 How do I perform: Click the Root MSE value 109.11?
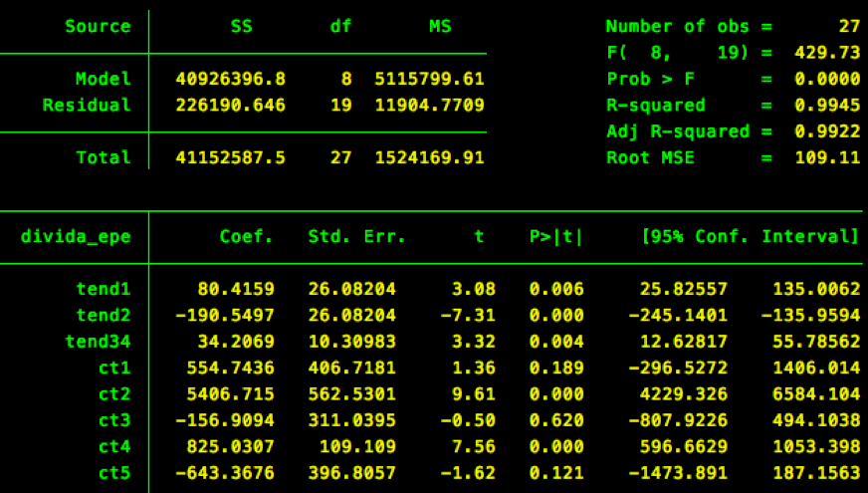point(827,157)
